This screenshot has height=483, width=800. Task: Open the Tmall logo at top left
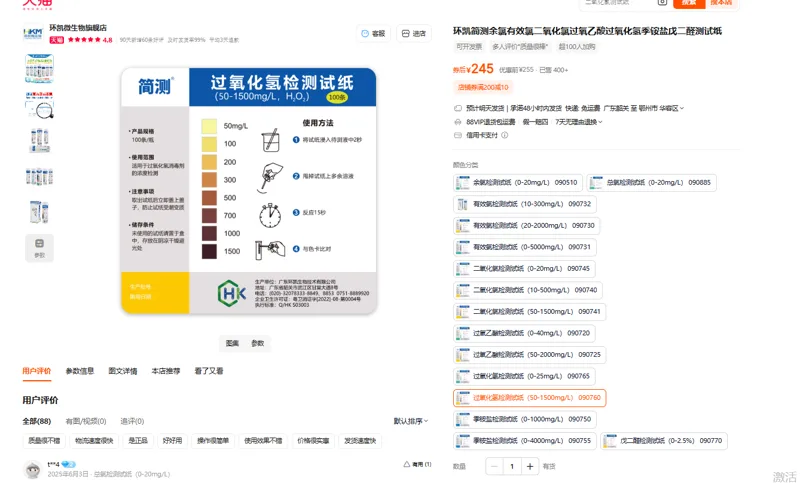37,4
